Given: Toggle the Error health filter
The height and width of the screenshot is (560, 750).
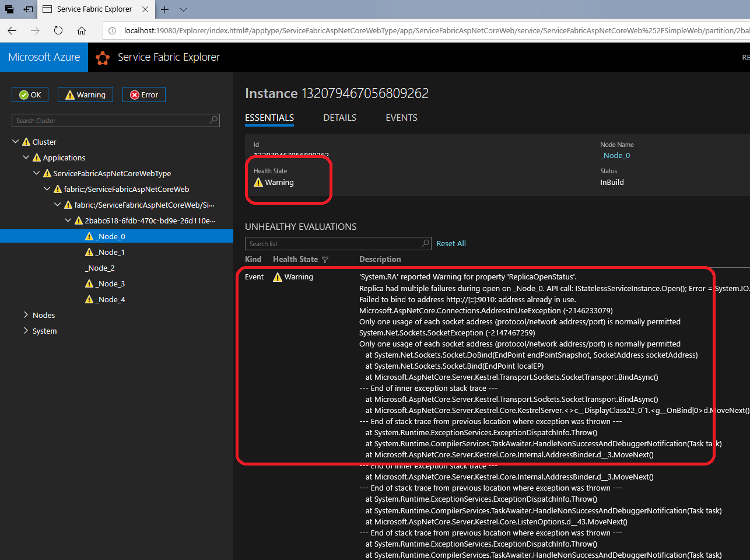Looking at the screenshot, I should click(x=144, y=94).
